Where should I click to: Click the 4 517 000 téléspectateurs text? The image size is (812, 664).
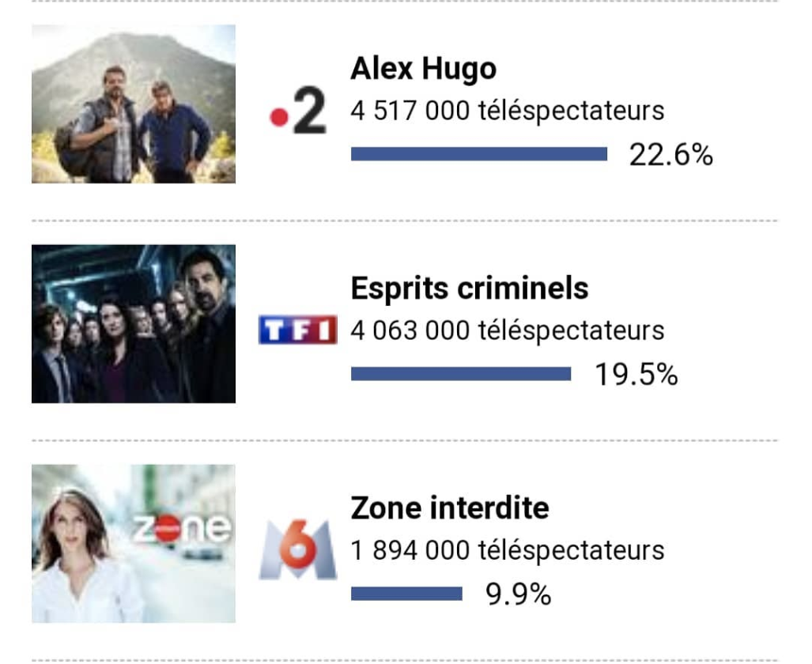coord(507,111)
